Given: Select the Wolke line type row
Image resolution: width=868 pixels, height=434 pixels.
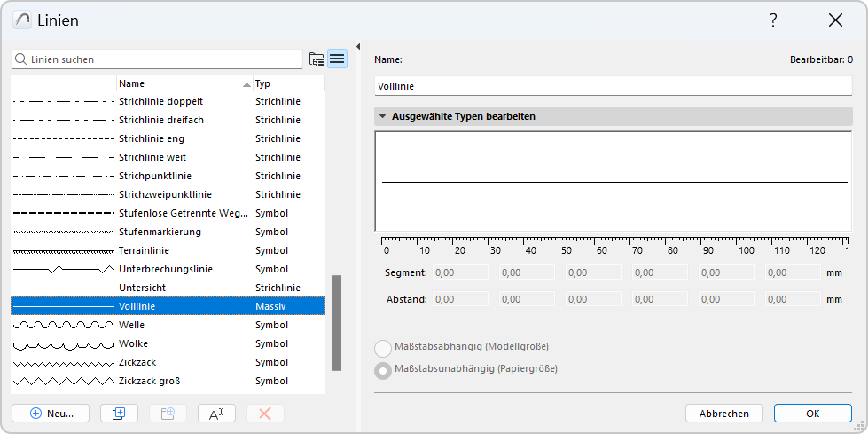Looking at the screenshot, I should pyautogui.click(x=168, y=343).
